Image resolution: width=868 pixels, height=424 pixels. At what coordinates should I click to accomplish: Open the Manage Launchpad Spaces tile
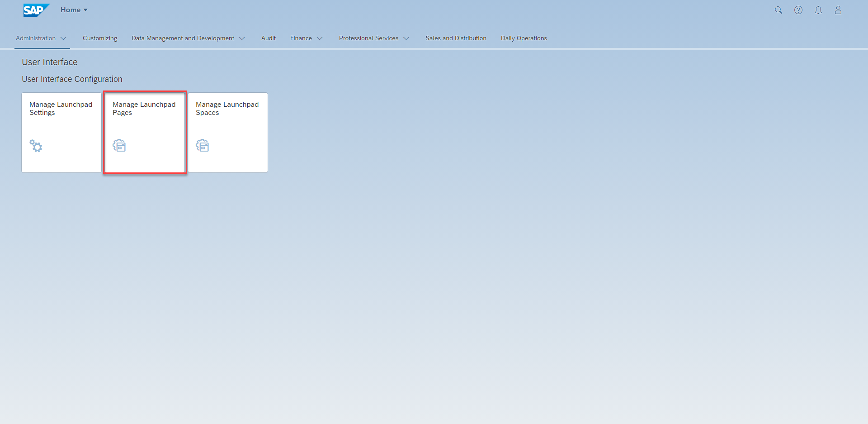click(228, 133)
